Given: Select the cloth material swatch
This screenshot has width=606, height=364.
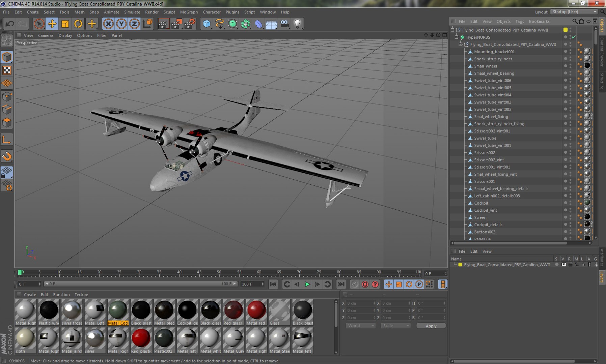Looking at the screenshot, I should (26, 340).
